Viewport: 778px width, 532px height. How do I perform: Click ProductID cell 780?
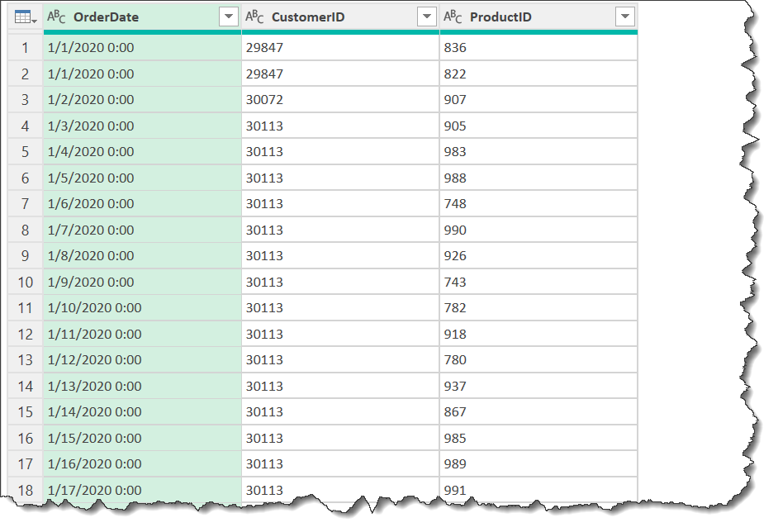(538, 360)
